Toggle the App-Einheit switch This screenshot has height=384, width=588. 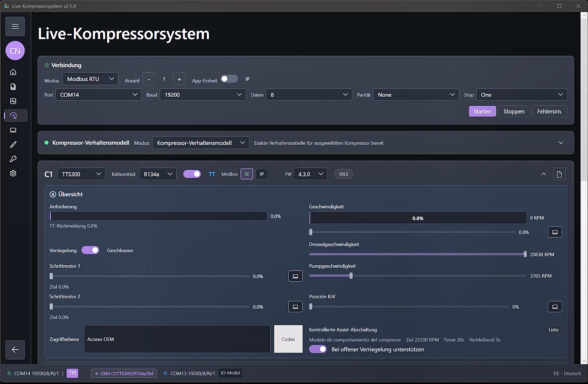[x=229, y=79]
